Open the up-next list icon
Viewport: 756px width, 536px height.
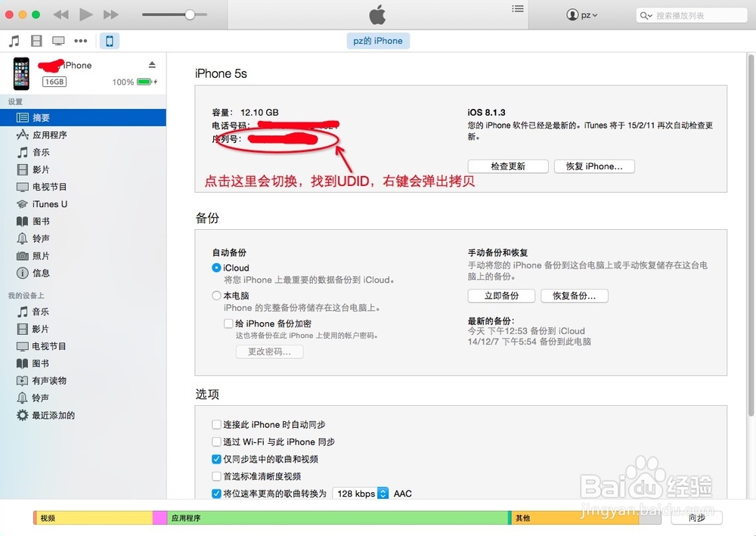tap(518, 8)
